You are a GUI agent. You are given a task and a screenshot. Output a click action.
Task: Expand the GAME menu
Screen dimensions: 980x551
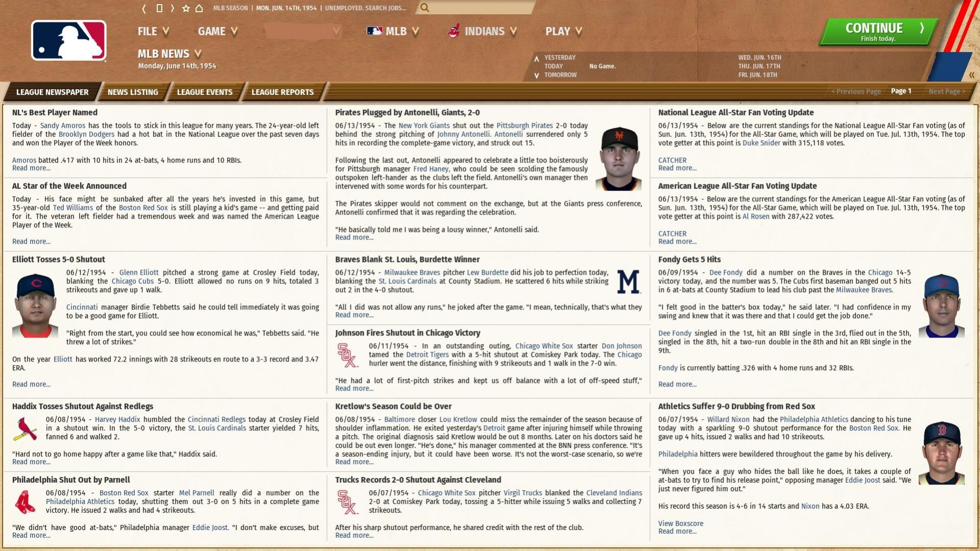click(218, 32)
